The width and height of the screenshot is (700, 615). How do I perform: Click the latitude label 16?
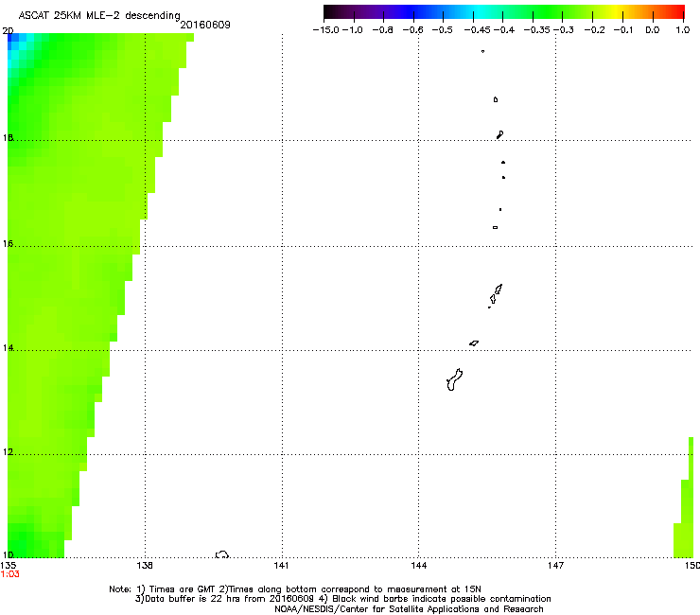pyautogui.click(x=8, y=244)
